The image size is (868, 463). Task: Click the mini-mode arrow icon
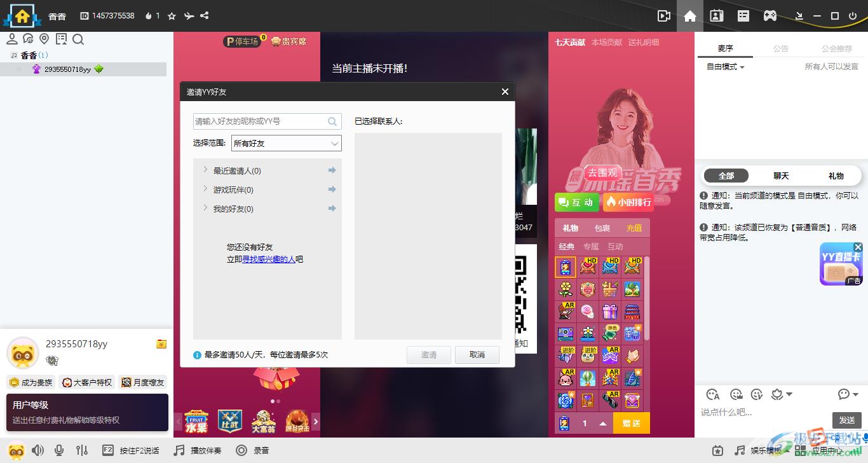(800, 16)
